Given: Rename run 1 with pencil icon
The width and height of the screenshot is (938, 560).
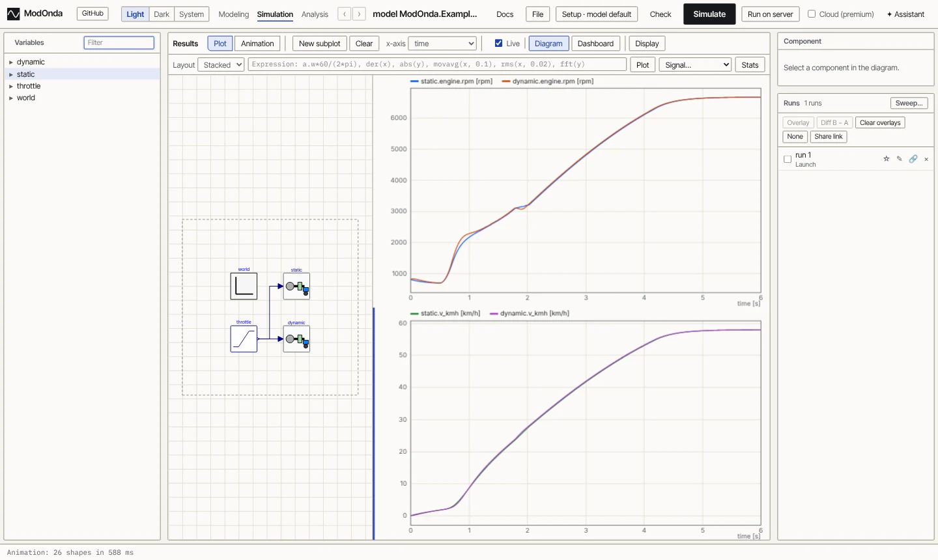Looking at the screenshot, I should tap(900, 159).
